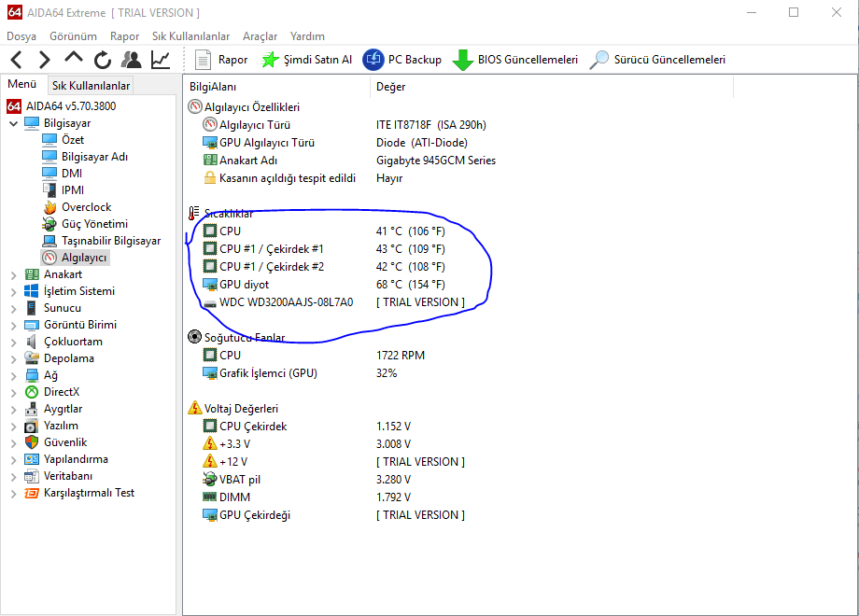Open the Dosya menu
Screen dimensions: 859x616
[x=21, y=36]
